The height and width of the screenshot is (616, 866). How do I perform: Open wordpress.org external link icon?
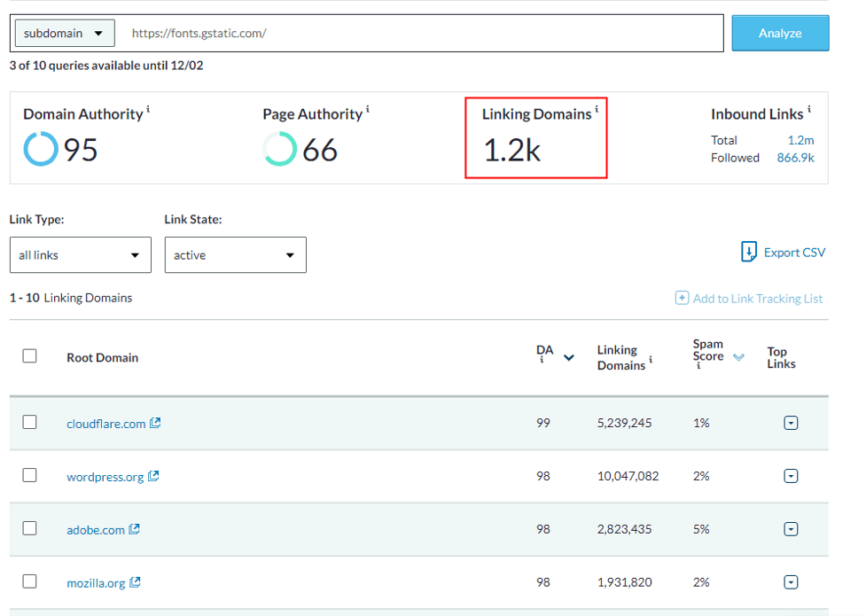[153, 476]
